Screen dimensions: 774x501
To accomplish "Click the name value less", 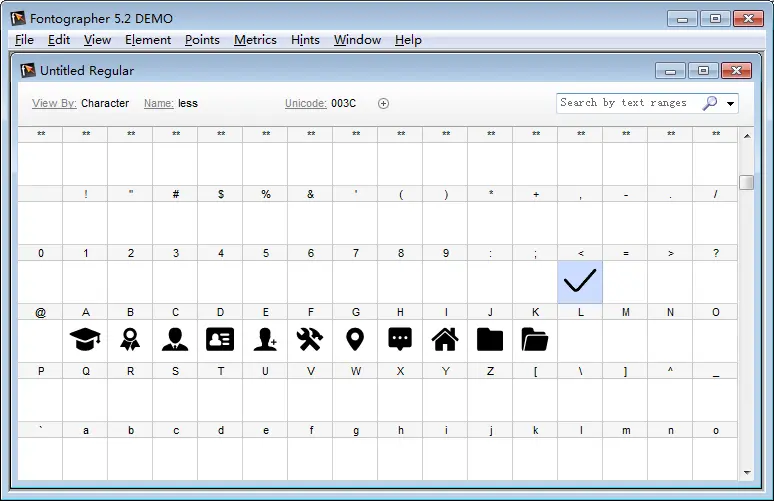I will (x=188, y=103).
